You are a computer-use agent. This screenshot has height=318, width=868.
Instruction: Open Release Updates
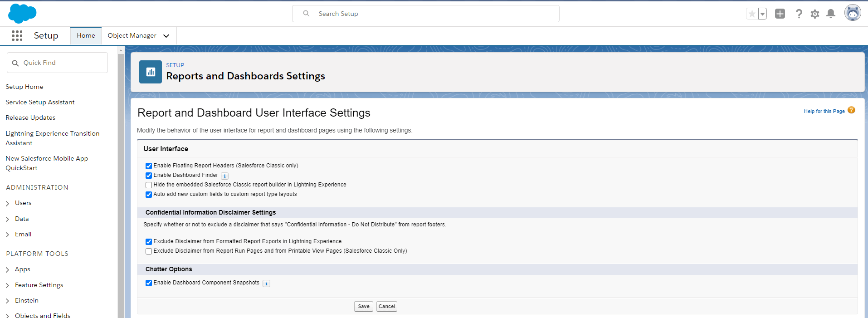(30, 117)
